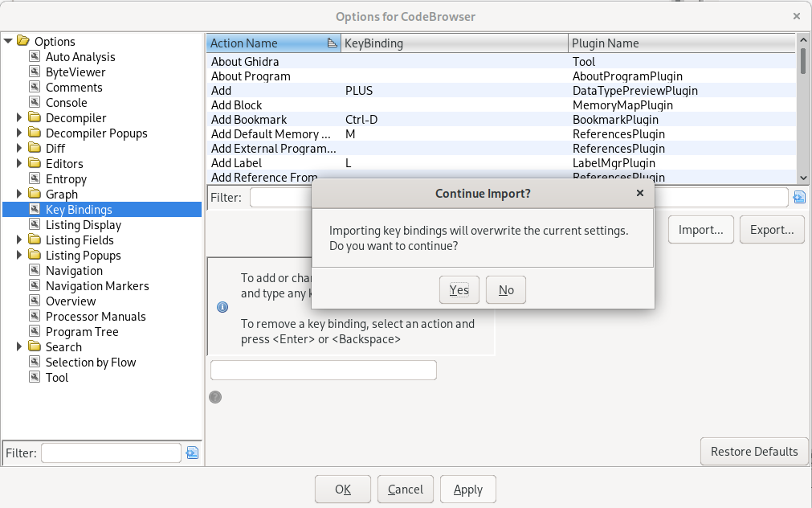The width and height of the screenshot is (812, 508).
Task: Expand the Search folder node
Action: (x=20, y=346)
